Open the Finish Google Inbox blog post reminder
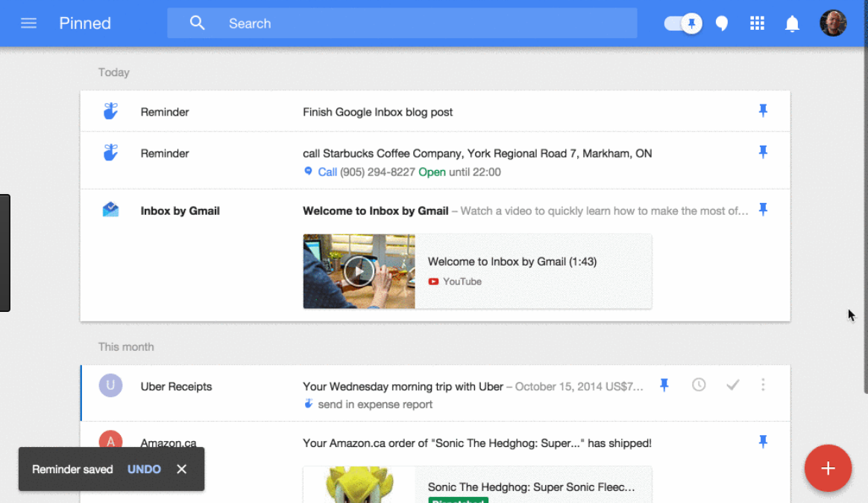The width and height of the screenshot is (868, 503). tap(435, 111)
